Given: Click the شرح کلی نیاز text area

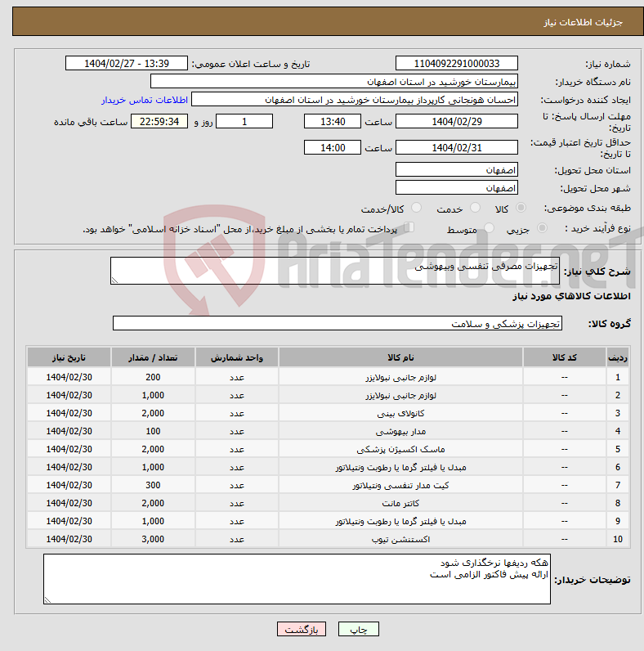Looking at the screenshot, I should [335, 271].
